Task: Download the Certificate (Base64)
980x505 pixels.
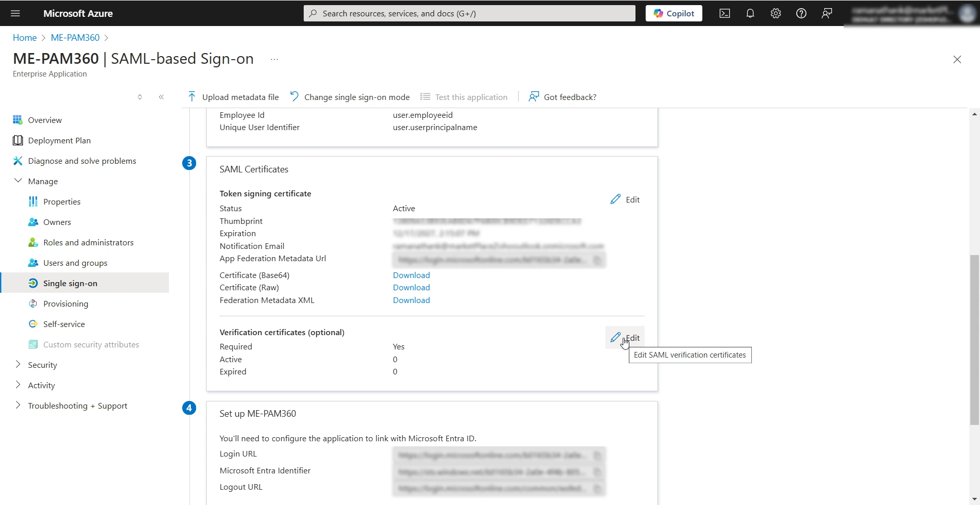Action: [411, 275]
